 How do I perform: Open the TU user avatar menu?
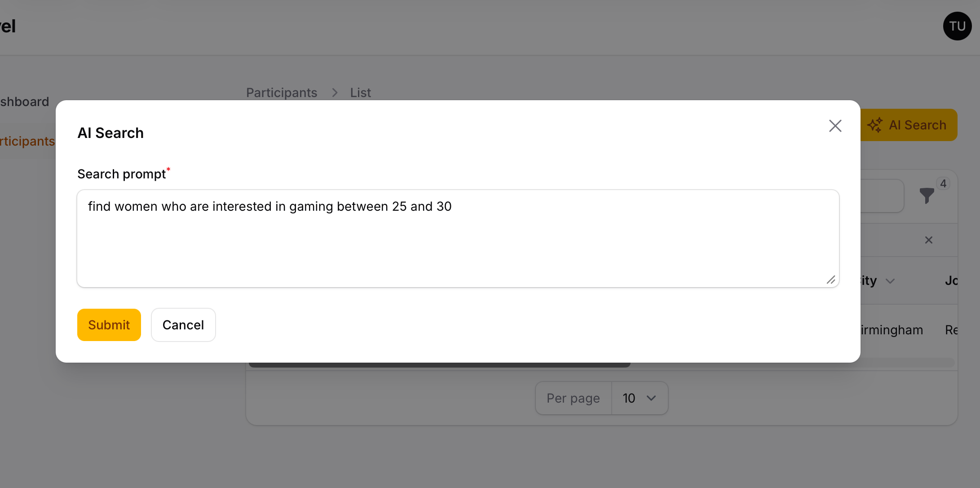957,26
